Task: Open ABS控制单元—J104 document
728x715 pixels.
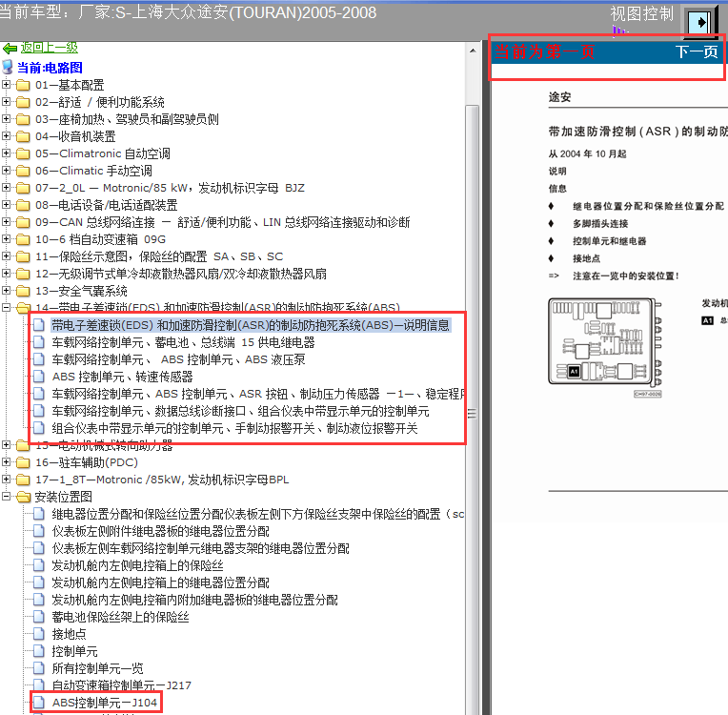Action: click(105, 703)
